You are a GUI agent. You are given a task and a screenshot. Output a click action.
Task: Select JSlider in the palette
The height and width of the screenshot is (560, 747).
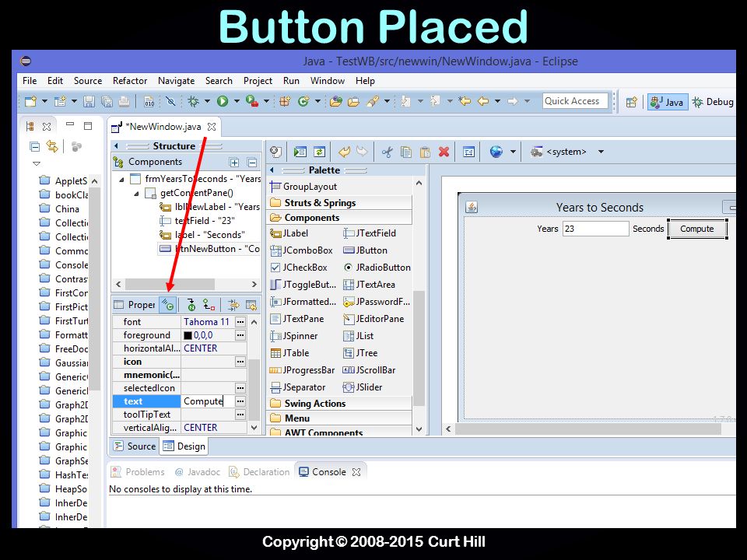pos(363,387)
